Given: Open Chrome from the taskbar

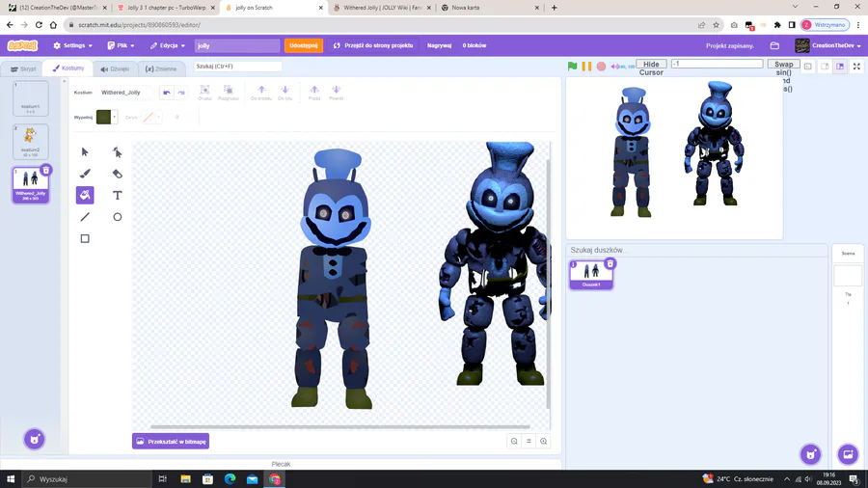Looking at the screenshot, I should click(x=275, y=479).
